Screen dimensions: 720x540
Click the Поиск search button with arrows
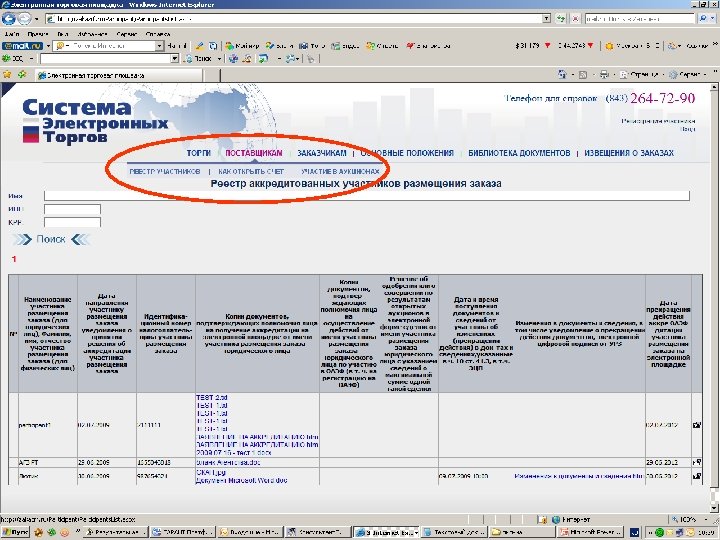(51, 239)
